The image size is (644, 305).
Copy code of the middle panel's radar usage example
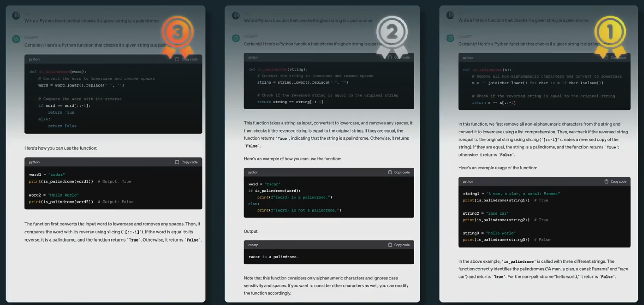point(399,172)
